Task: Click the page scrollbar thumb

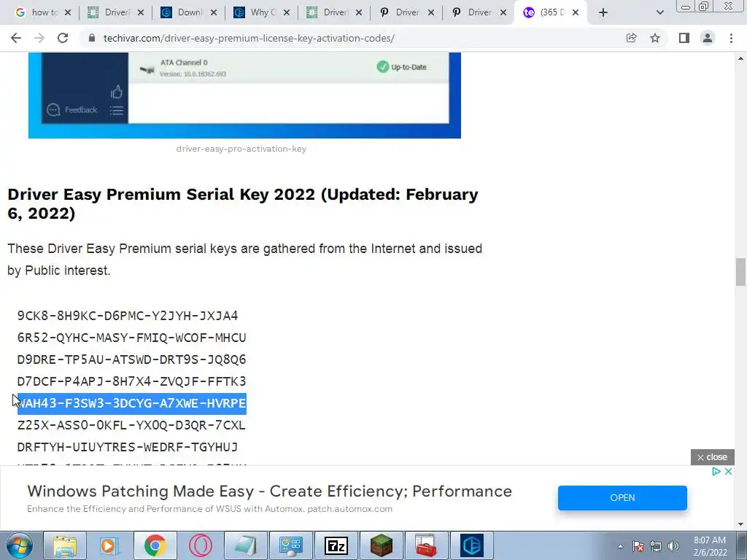Action: (x=740, y=272)
